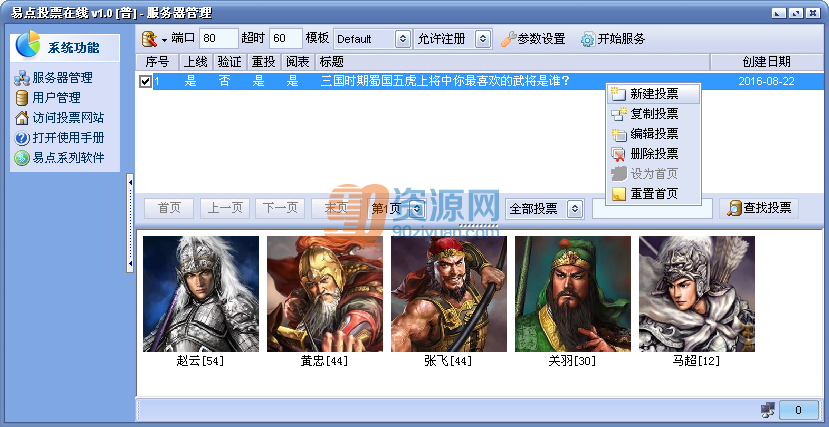Open the 全部投票 filter dropdown
This screenshot has width=829, height=427.
point(575,209)
